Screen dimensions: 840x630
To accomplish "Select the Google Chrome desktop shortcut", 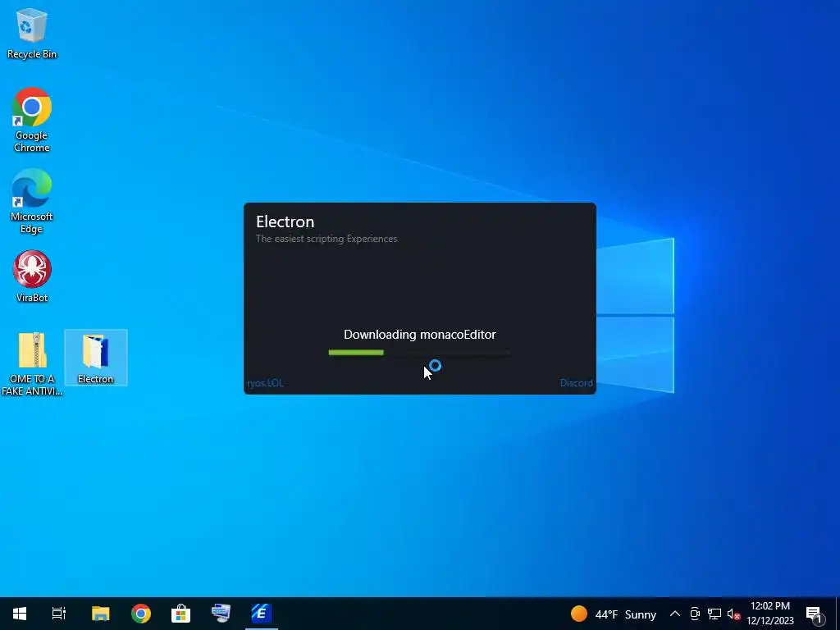I will pyautogui.click(x=32, y=120).
